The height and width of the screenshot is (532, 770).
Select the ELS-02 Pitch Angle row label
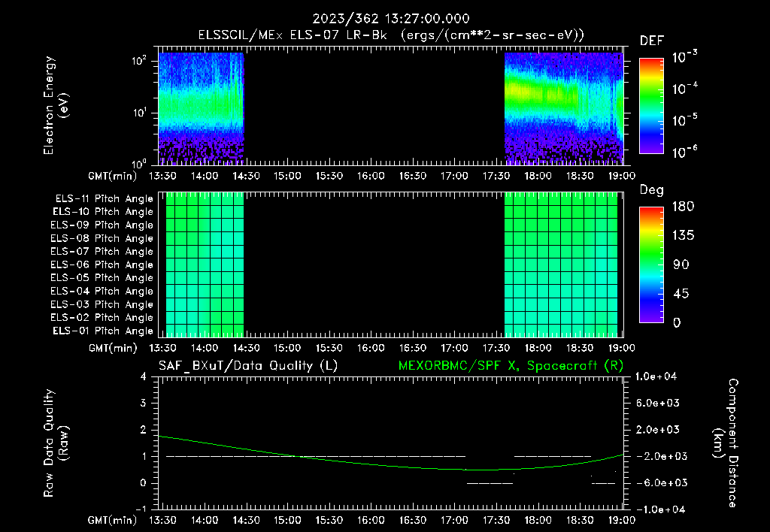(102, 318)
